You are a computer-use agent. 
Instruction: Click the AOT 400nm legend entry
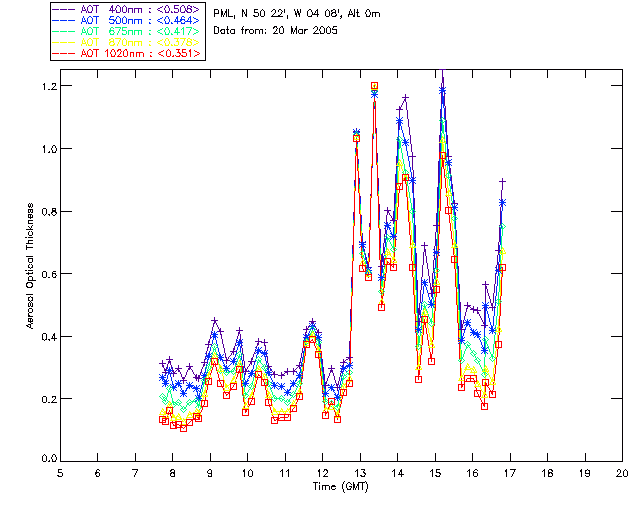coord(127,9)
